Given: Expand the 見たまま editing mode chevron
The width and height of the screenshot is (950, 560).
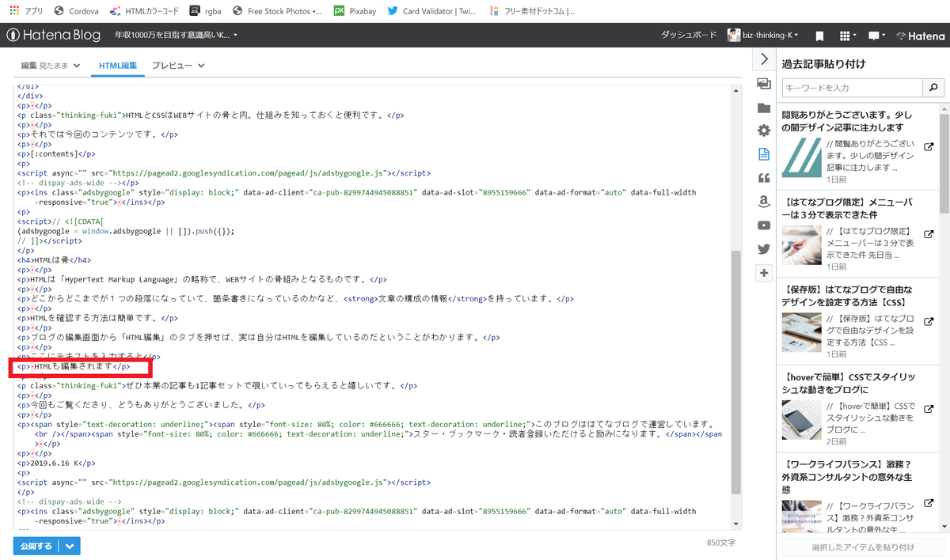Looking at the screenshot, I should pyautogui.click(x=77, y=66).
